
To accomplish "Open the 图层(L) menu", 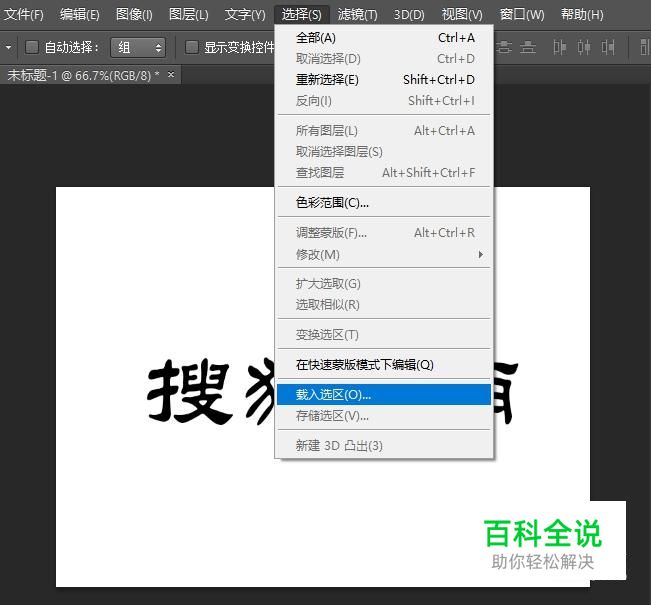I will [188, 15].
